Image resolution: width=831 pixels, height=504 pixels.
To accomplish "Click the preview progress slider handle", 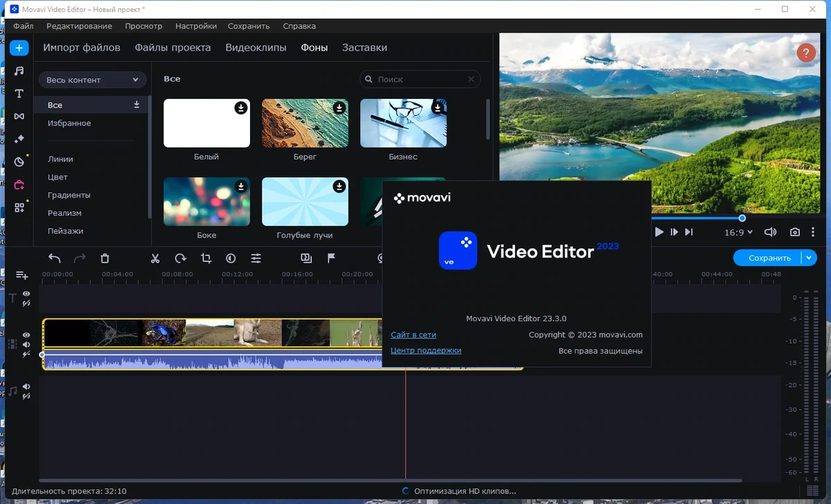I will (742, 218).
